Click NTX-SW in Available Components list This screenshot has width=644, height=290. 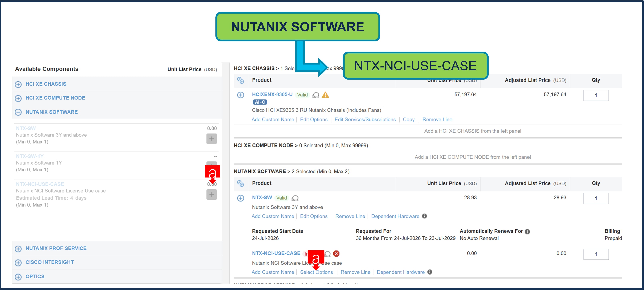26,128
